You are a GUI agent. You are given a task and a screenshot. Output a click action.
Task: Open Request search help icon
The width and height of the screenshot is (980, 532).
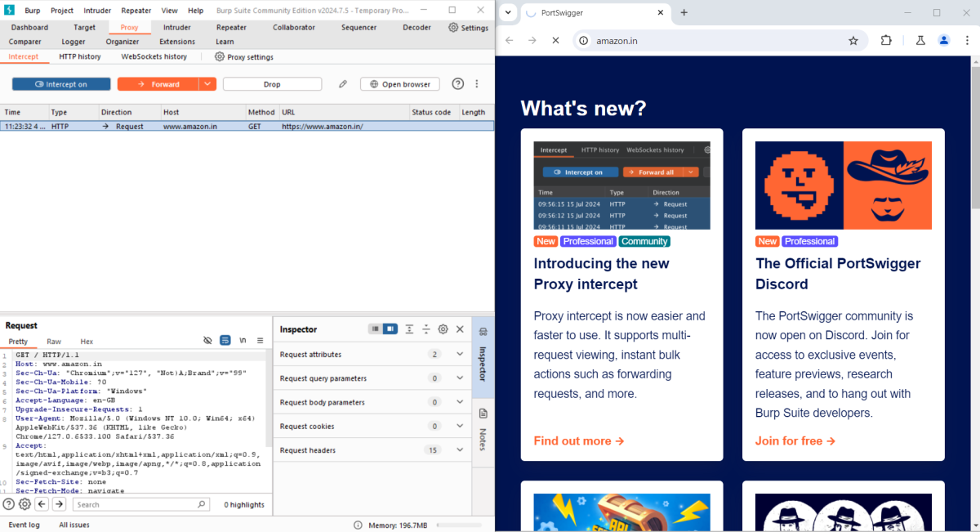[9, 504]
